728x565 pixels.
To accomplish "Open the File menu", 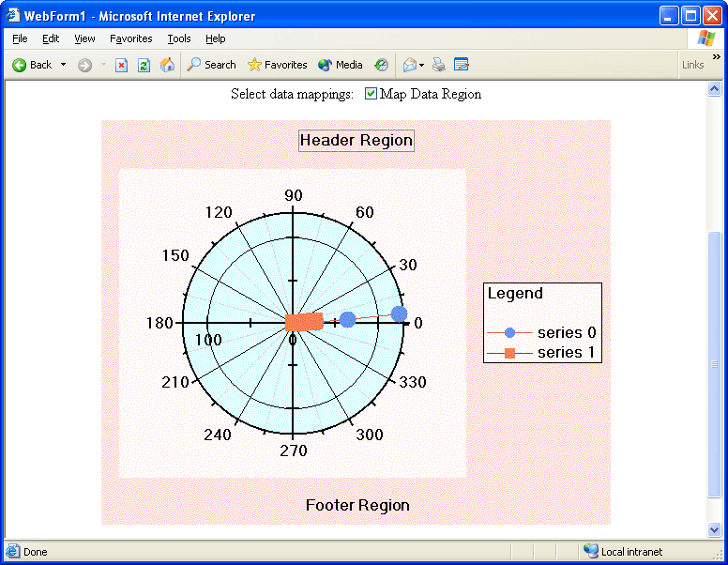I will pyautogui.click(x=20, y=38).
